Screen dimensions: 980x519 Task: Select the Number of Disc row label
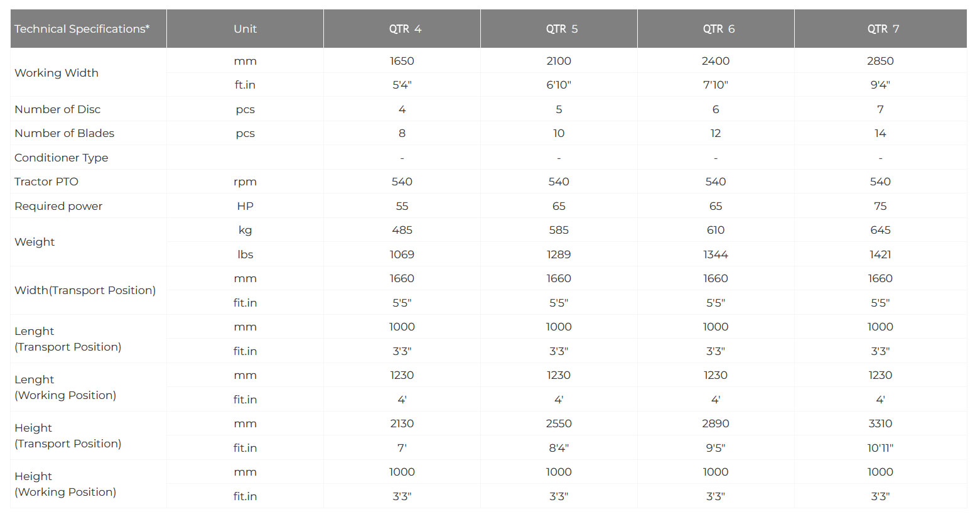click(x=57, y=109)
